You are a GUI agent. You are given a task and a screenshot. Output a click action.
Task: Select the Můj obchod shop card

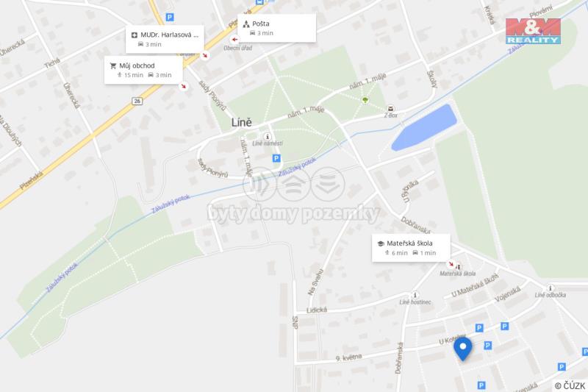[143, 70]
